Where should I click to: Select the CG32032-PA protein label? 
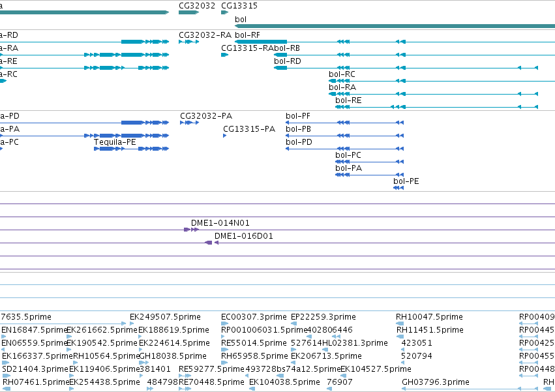click(x=206, y=116)
